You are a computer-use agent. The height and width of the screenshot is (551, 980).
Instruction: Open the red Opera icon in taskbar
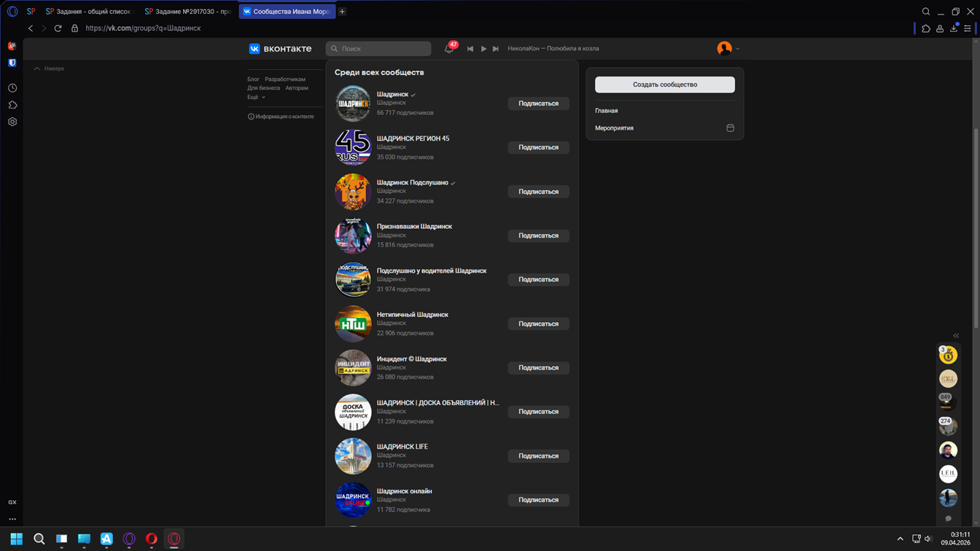[x=152, y=539]
